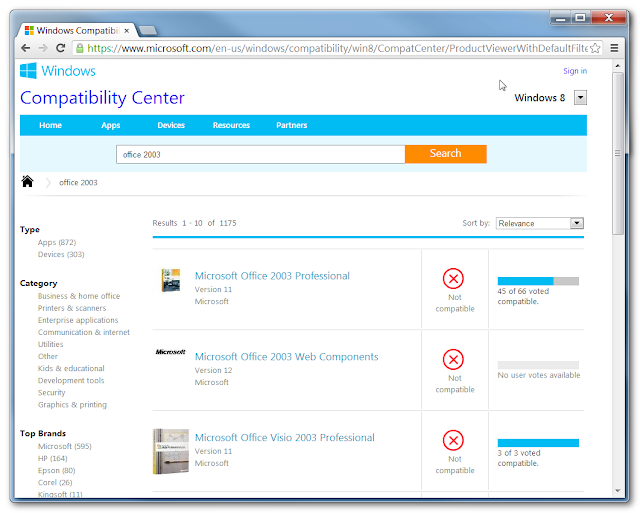Click the orange Search button
This screenshot has height=513, width=640.
pyautogui.click(x=446, y=154)
